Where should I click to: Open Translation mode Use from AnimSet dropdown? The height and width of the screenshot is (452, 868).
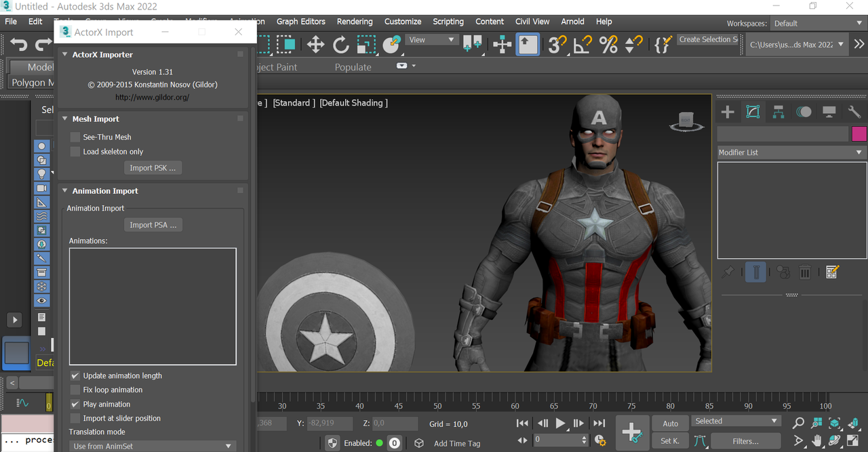click(153, 446)
